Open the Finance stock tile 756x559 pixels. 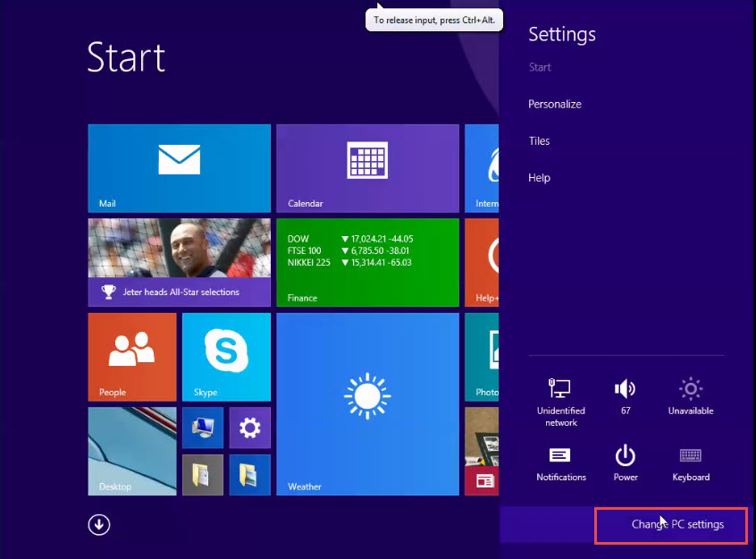click(367, 263)
